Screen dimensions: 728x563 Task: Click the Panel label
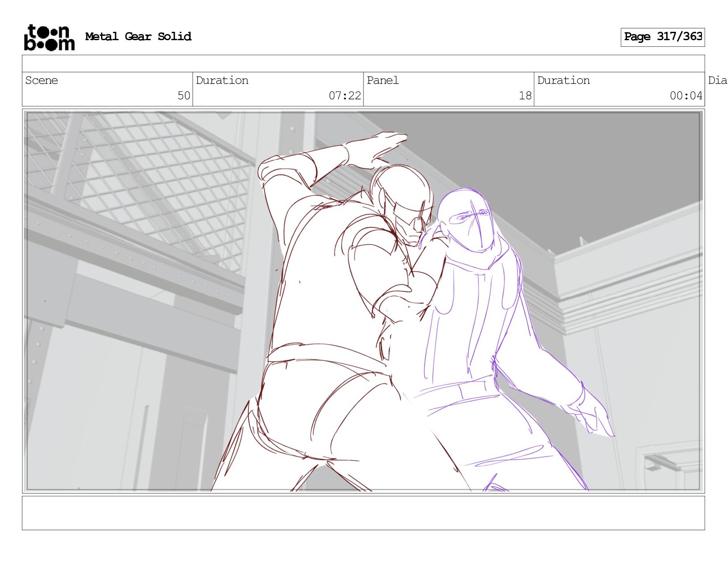[x=383, y=80]
